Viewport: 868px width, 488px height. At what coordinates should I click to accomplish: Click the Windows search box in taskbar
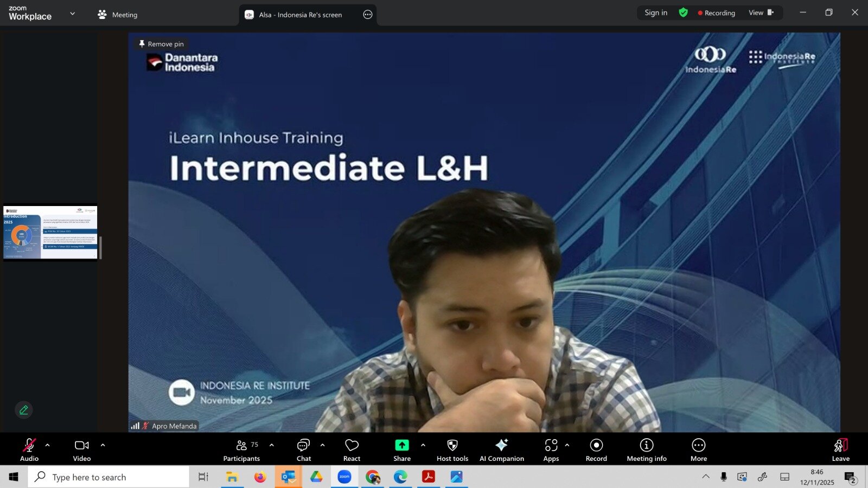click(x=108, y=477)
